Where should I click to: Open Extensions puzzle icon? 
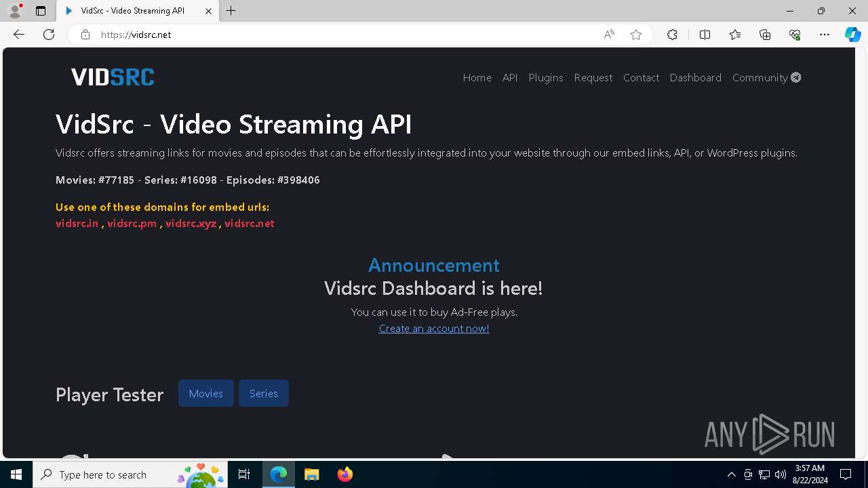click(672, 35)
